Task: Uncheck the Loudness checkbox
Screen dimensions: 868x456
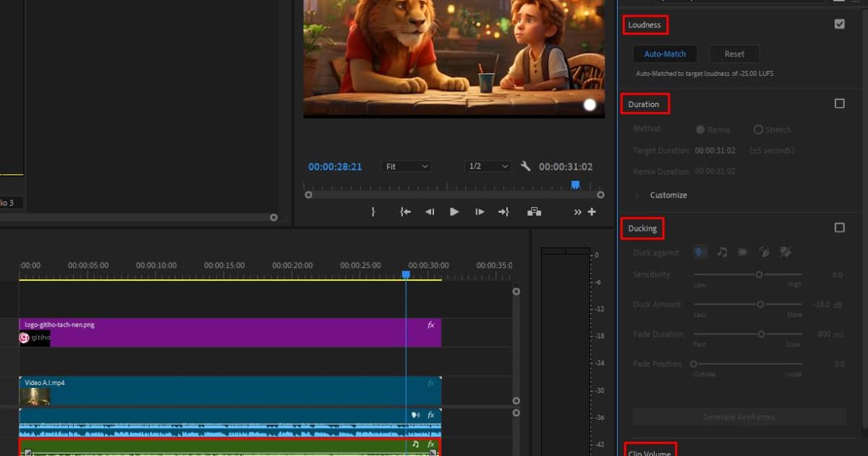Action: point(839,24)
